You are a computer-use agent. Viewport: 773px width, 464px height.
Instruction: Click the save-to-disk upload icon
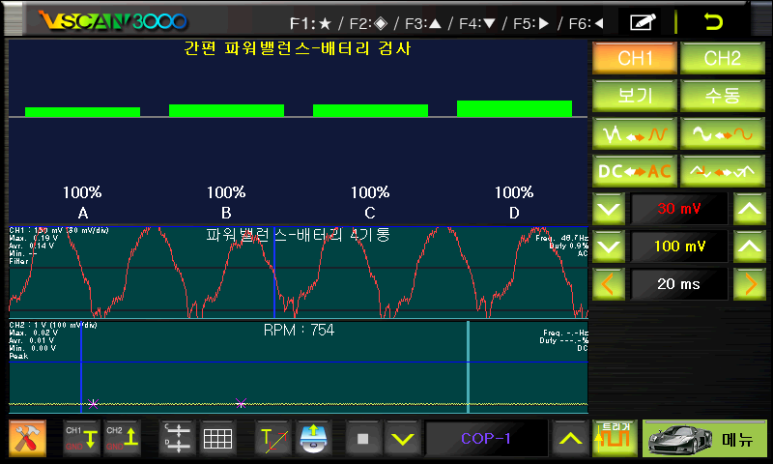point(313,438)
